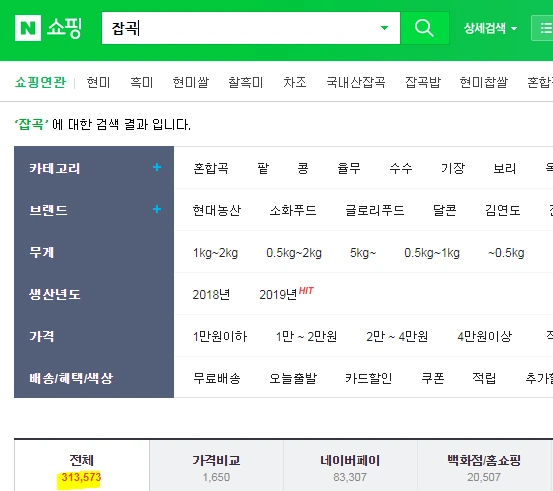Click related keyword 흑미
This screenshot has width=553, height=491.
(141, 82)
